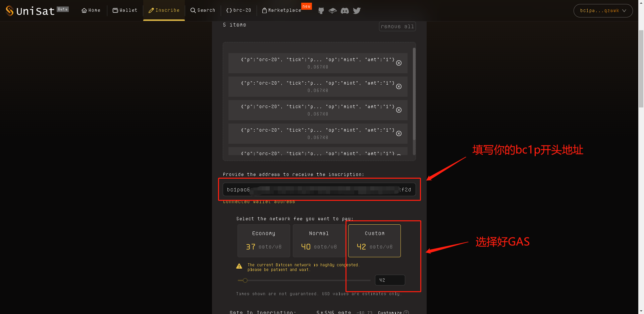This screenshot has height=314, width=644.
Task: Select the Economy 37 sats/vB fee
Action: [x=264, y=241]
